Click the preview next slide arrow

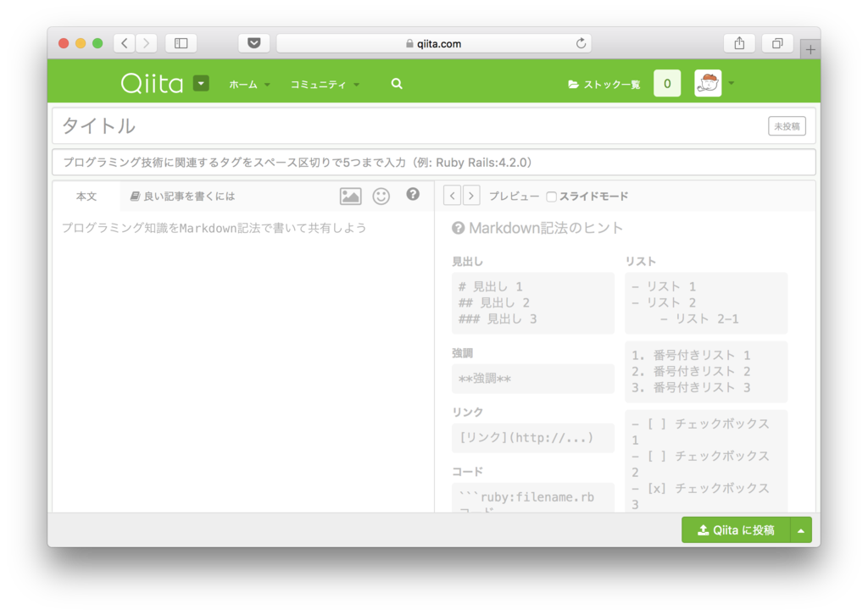(x=471, y=196)
